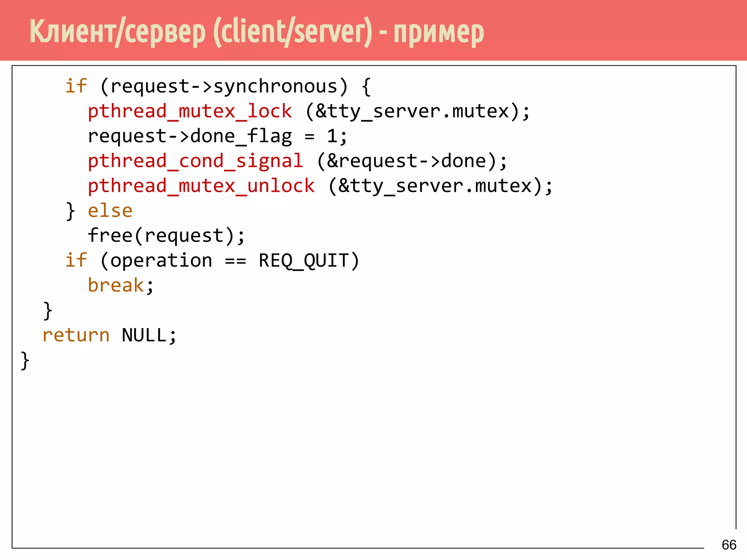747x560 pixels.
Task: Click the line 'if (request->synchronous) {'
Action: point(218,87)
